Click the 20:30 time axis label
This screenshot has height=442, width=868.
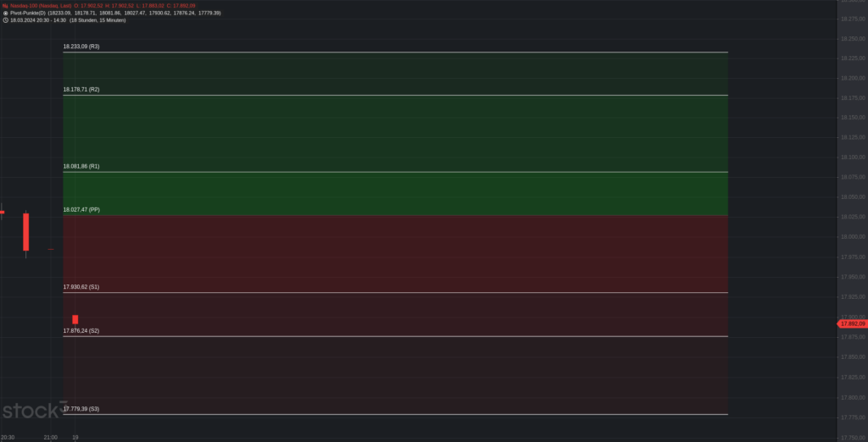pos(7,437)
